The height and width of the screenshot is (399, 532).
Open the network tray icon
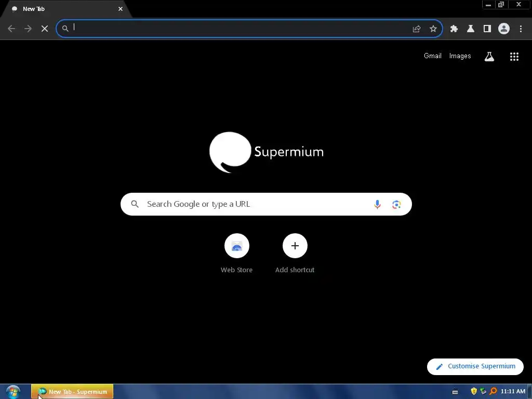[x=483, y=392]
